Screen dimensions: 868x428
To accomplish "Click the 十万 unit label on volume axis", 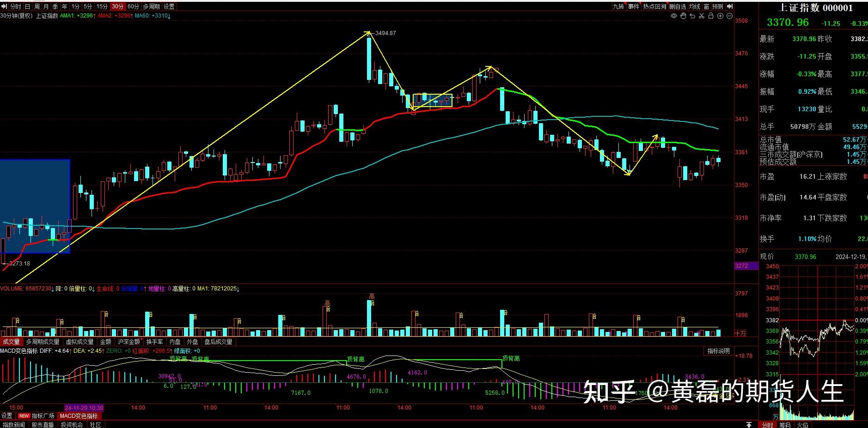I will pos(740,333).
